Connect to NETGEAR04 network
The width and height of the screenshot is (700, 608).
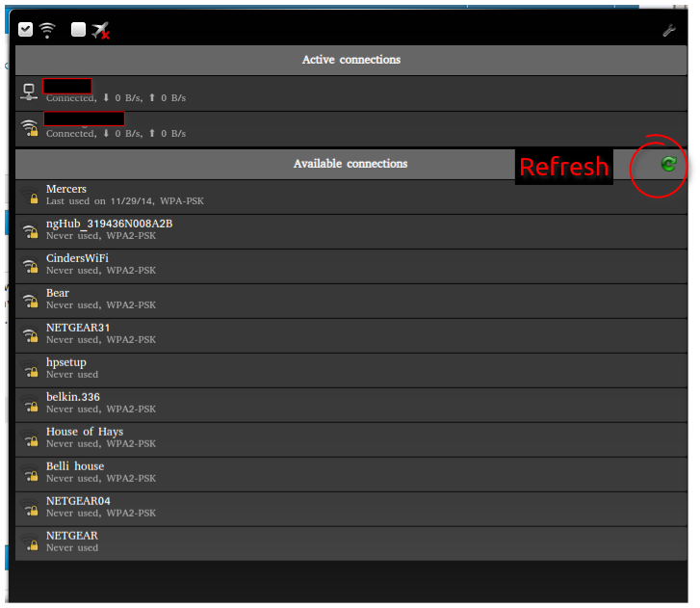(350, 509)
